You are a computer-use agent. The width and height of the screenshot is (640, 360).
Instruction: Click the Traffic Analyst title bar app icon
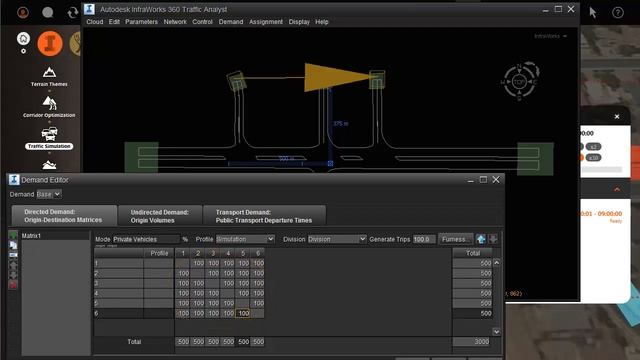pyautogui.click(x=89, y=9)
